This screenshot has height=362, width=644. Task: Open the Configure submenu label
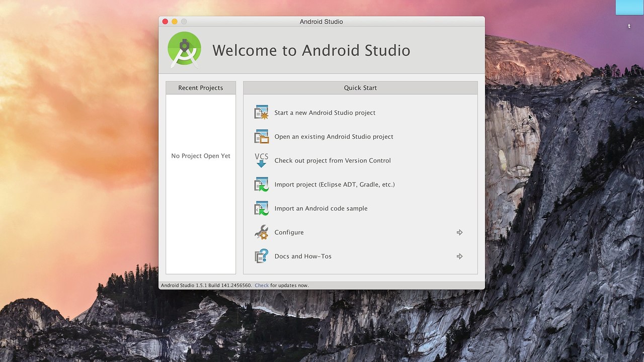coord(289,232)
